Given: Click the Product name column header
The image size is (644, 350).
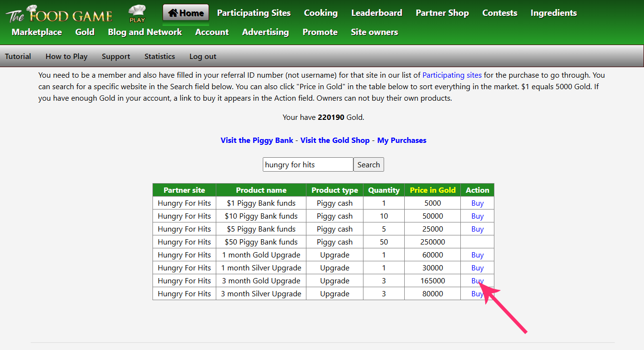Looking at the screenshot, I should [261, 190].
